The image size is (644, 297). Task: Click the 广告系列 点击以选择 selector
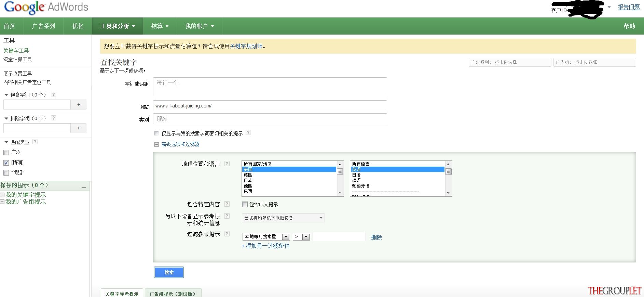[x=510, y=62]
